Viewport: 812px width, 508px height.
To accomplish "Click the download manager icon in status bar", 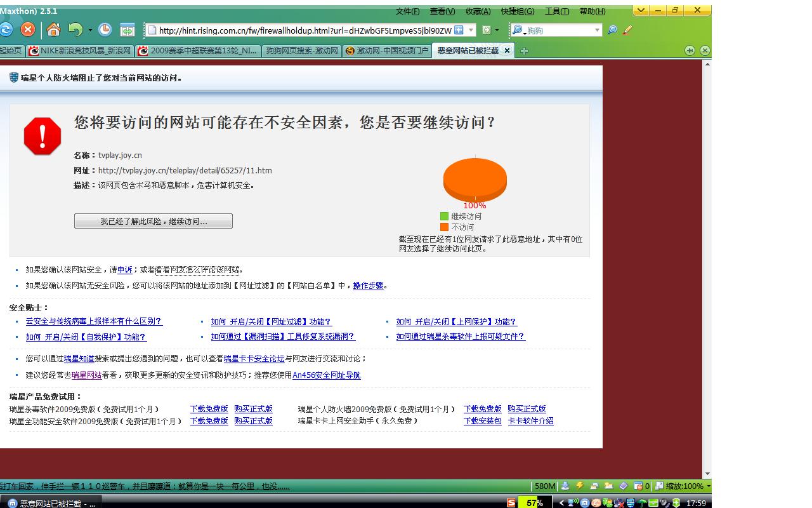I will click(565, 486).
